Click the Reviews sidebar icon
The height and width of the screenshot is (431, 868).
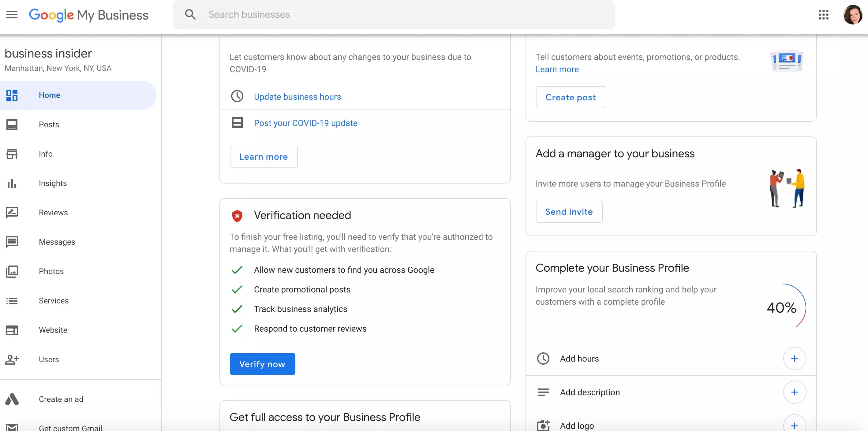pos(12,213)
